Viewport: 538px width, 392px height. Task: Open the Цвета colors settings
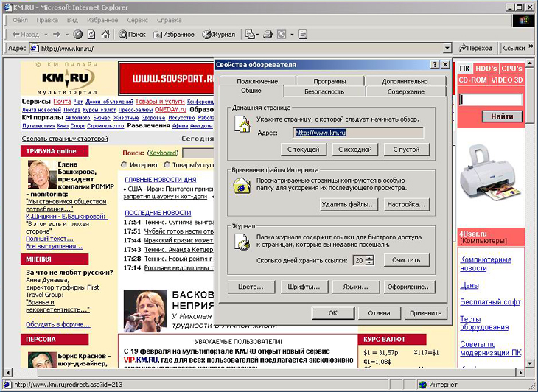click(251, 287)
